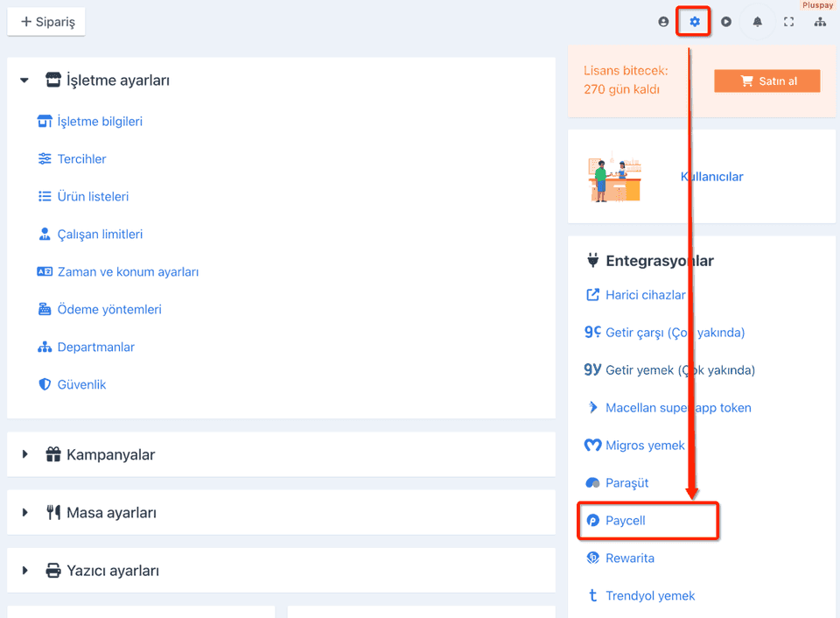The width and height of the screenshot is (840, 618).
Task: Expand the Masa ayarları section
Action: click(24, 512)
